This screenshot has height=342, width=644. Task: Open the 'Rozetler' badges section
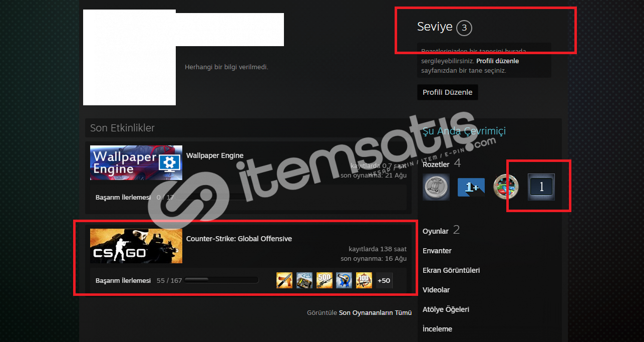[x=436, y=164]
